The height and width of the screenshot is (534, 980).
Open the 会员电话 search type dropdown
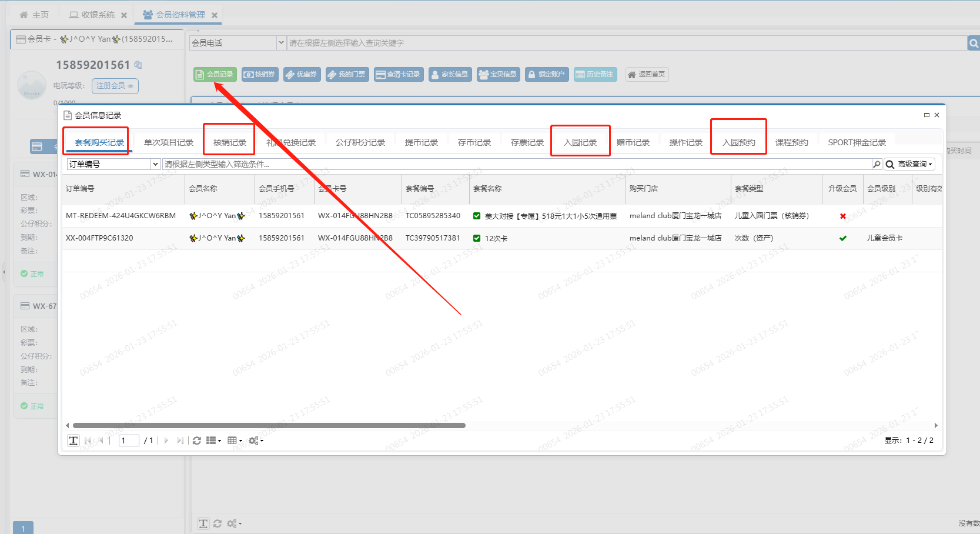[280, 43]
